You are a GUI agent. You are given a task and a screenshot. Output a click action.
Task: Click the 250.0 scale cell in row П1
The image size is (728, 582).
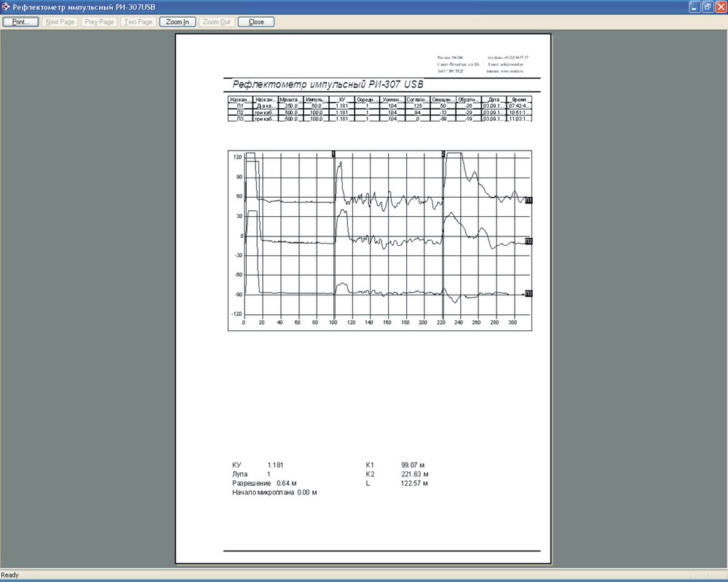pos(291,105)
